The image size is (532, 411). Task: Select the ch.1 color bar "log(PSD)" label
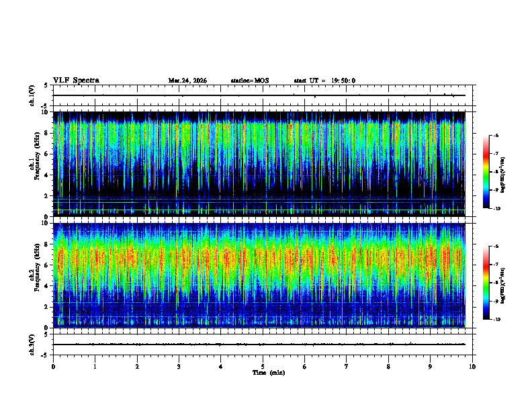tap(503, 175)
